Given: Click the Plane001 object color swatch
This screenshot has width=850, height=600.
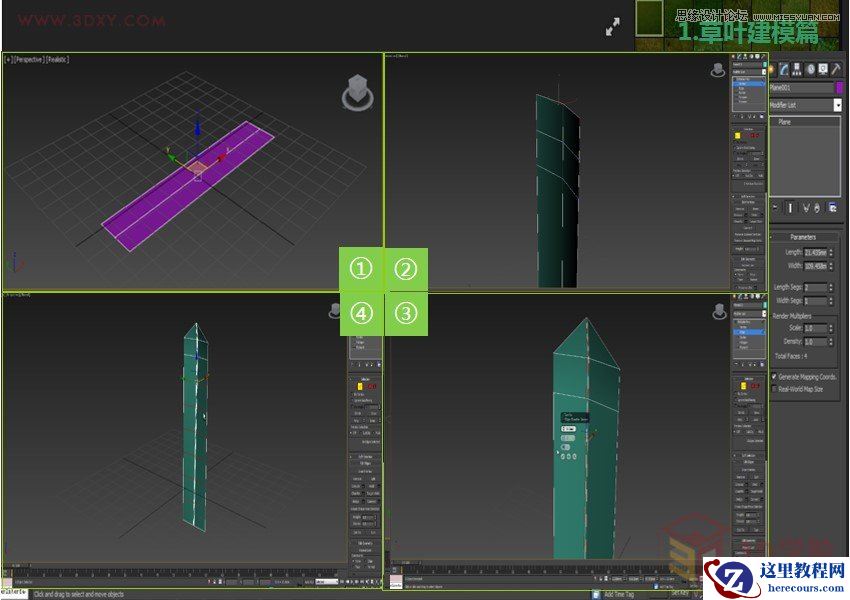Looking at the screenshot, I should [841, 86].
